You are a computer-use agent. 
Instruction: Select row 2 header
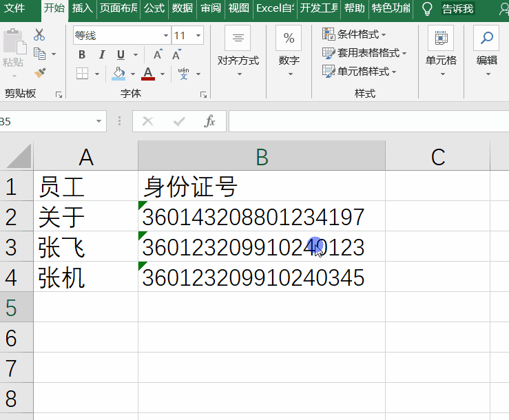pyautogui.click(x=17, y=216)
